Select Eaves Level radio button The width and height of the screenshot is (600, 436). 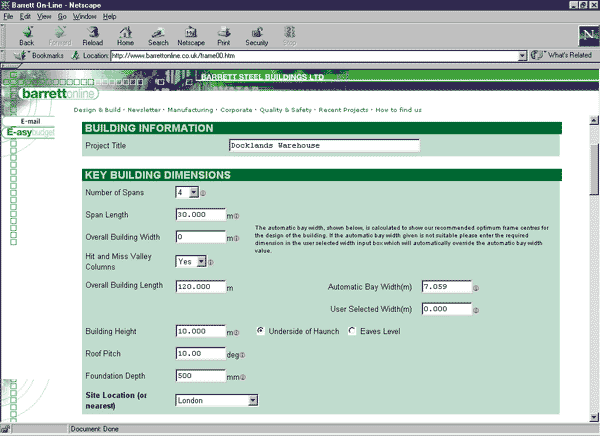coord(351,331)
